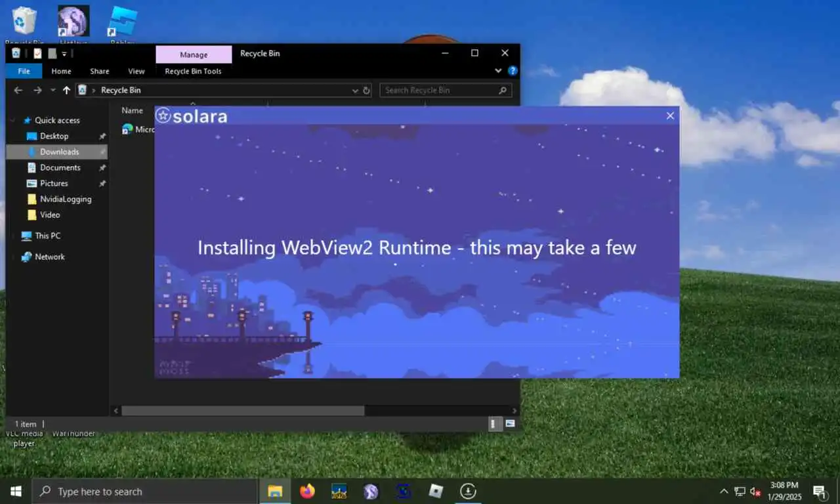Switch to the Share ribbon tab
840x504 pixels.
click(x=100, y=72)
